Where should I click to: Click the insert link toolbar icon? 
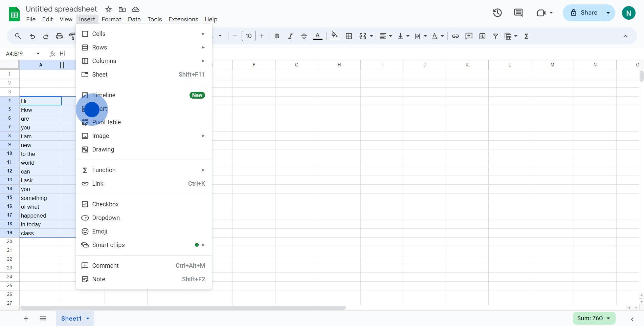click(x=455, y=36)
